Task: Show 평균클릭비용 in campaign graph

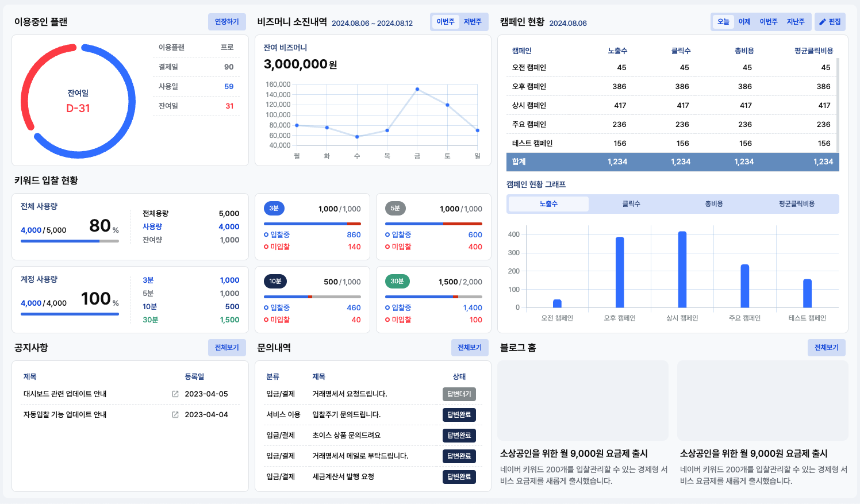Action: click(x=797, y=204)
